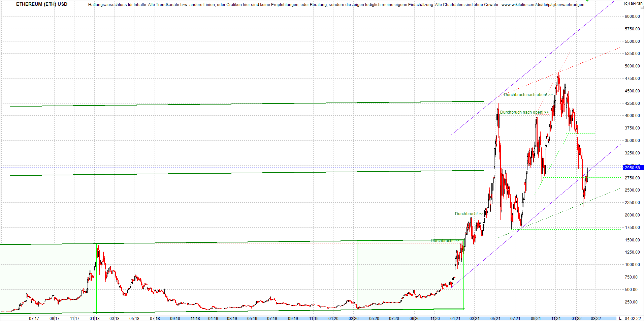Click the 11'21 date axis label
This screenshot has width=644, height=321.
(556, 318)
